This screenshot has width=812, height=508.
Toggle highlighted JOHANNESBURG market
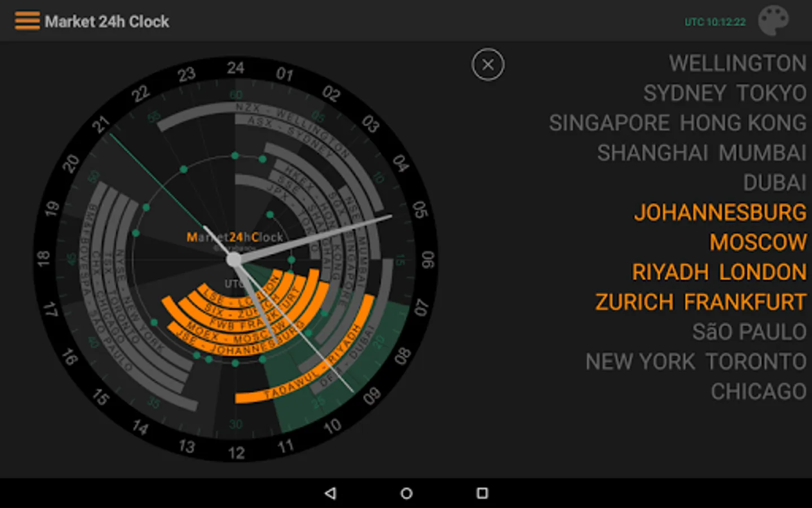pos(720,213)
